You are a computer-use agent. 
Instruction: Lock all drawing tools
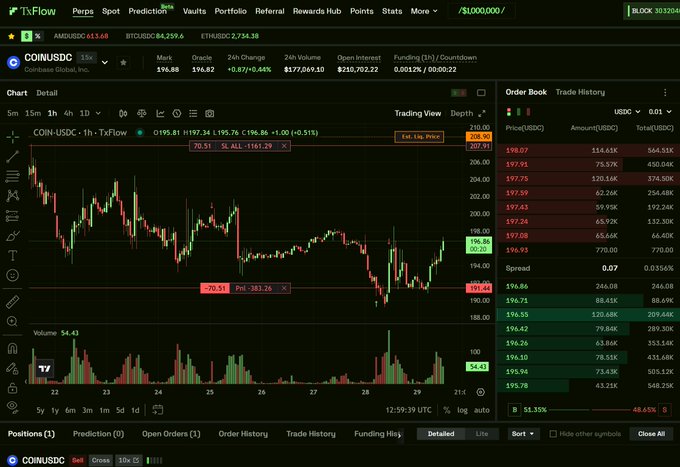pyautogui.click(x=13, y=388)
